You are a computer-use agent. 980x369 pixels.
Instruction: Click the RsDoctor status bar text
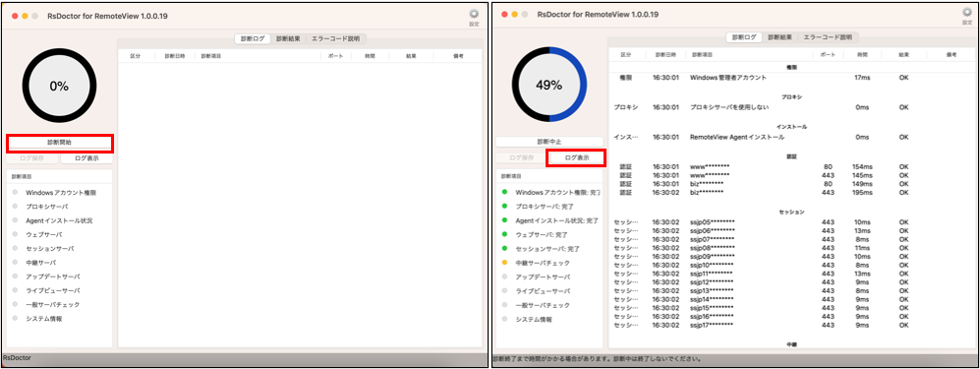click(x=18, y=358)
